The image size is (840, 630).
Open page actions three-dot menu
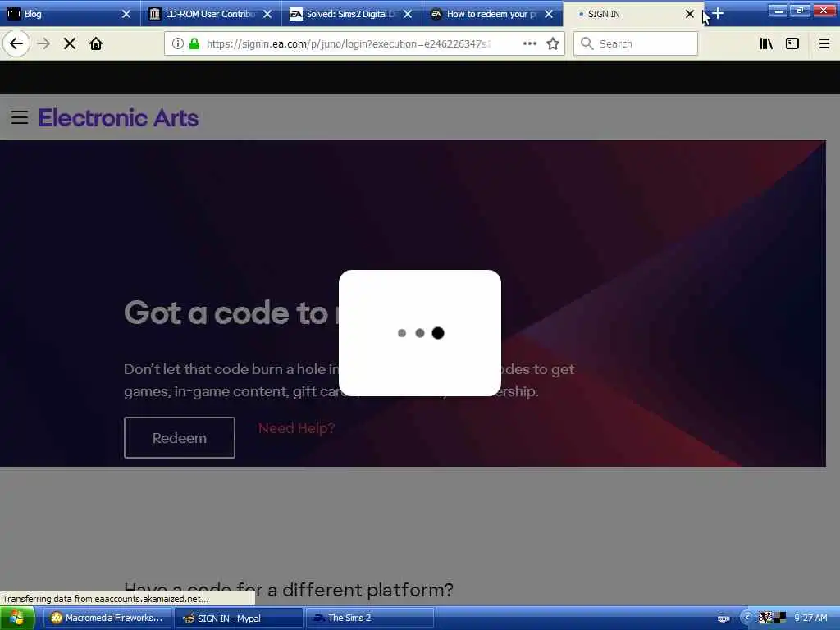(529, 43)
